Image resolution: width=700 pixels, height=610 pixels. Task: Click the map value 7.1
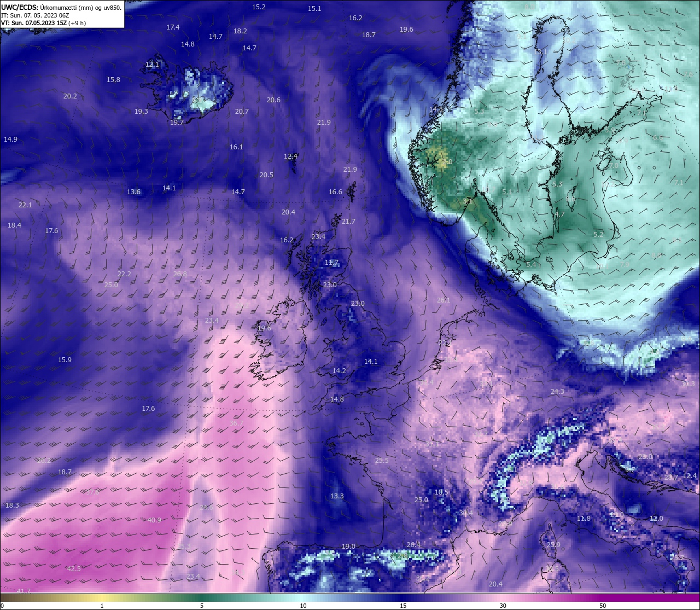679,183
